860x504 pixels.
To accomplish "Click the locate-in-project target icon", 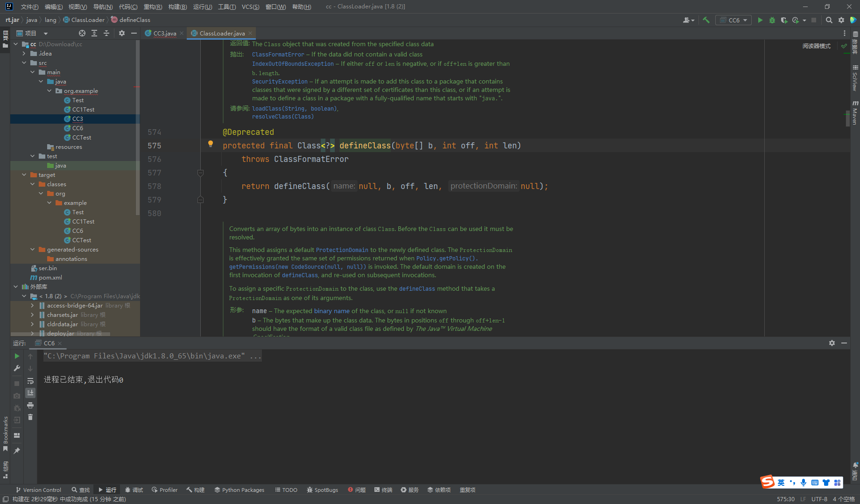I will coord(82,33).
